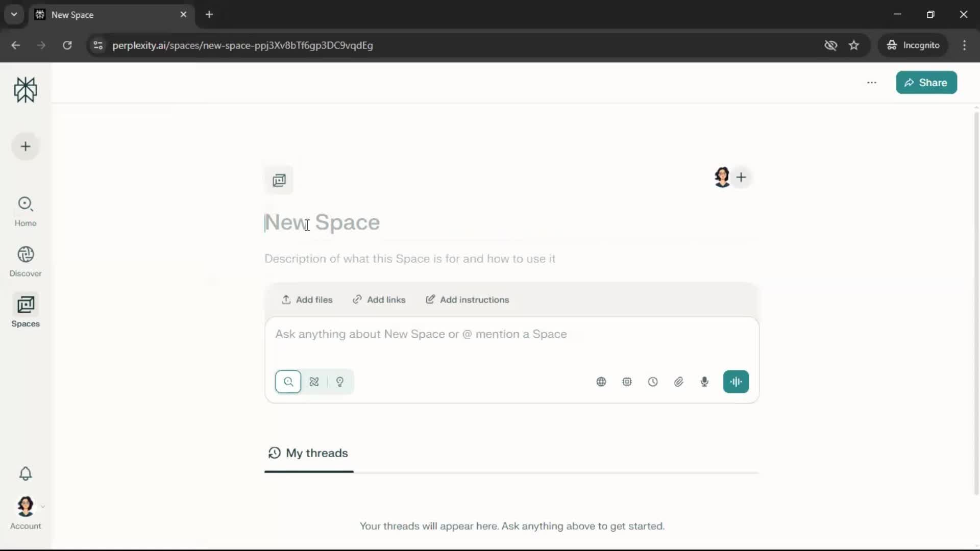Open Chrome tab search dropdown

pos(14,14)
